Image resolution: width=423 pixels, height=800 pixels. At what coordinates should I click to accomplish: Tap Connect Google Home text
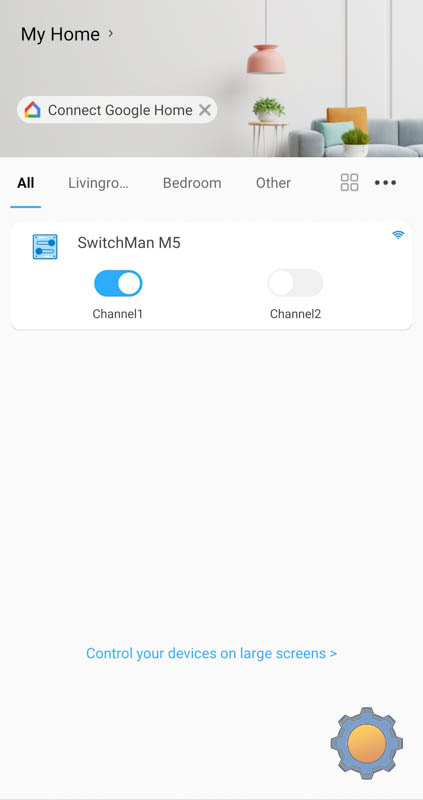(x=120, y=110)
